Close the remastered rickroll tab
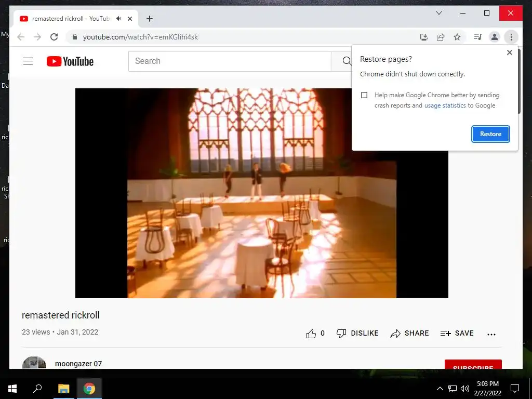The height and width of the screenshot is (399, 532). point(129,19)
